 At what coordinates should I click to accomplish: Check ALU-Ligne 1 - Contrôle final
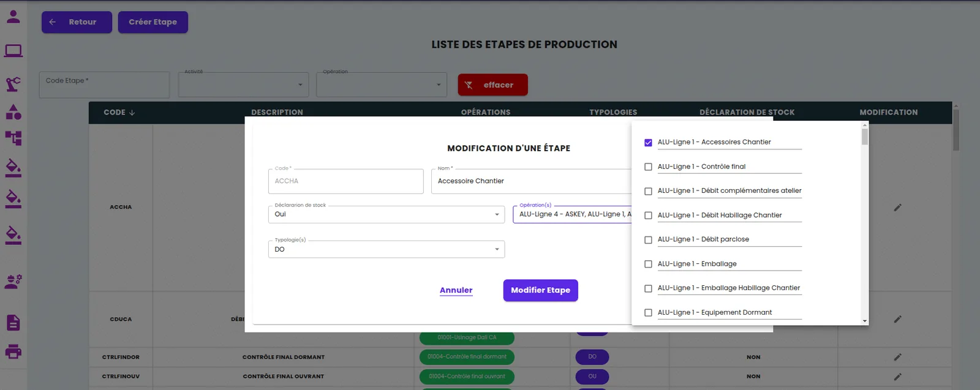pyautogui.click(x=648, y=167)
